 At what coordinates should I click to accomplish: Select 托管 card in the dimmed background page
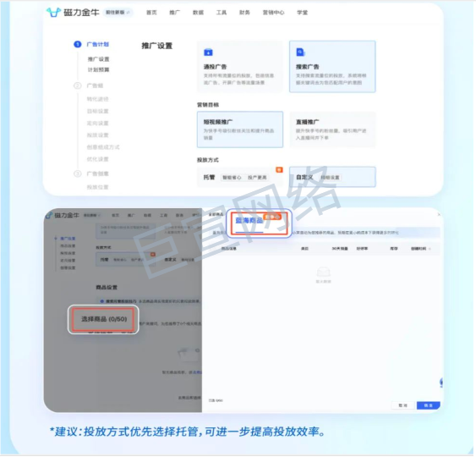126,260
